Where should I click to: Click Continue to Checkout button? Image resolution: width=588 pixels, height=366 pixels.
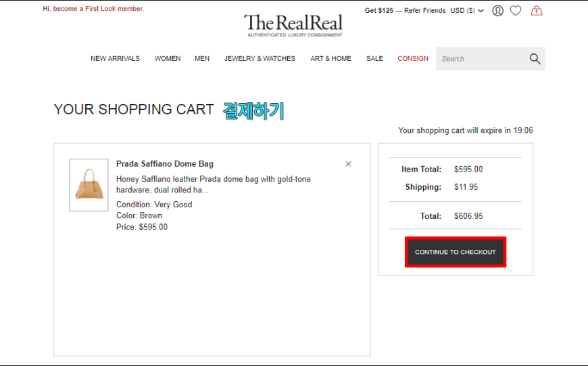click(x=456, y=252)
